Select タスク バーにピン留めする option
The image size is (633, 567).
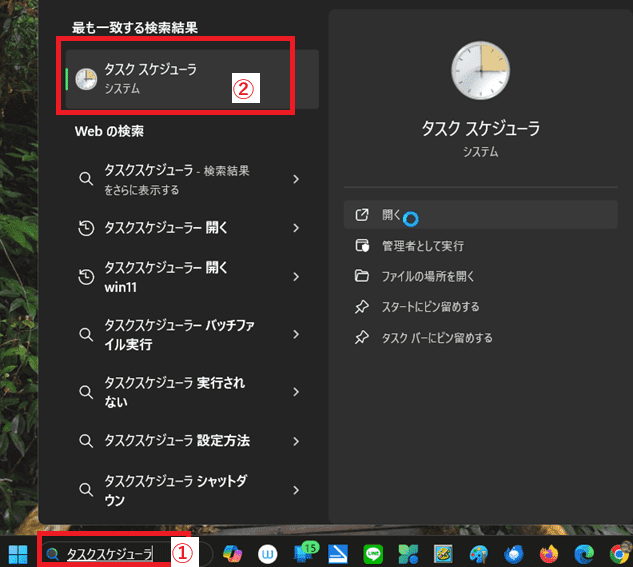(x=436, y=338)
